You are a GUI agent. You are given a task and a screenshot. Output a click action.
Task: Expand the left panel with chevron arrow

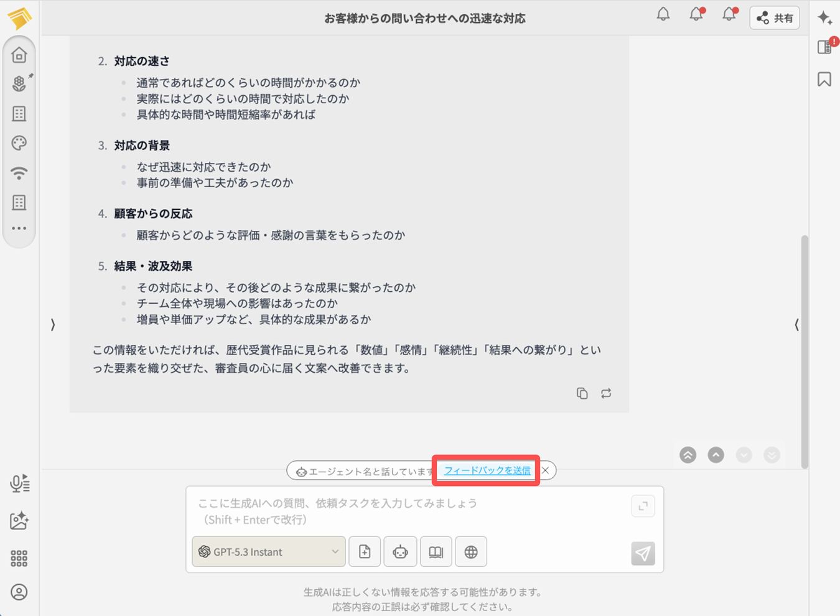click(x=53, y=324)
